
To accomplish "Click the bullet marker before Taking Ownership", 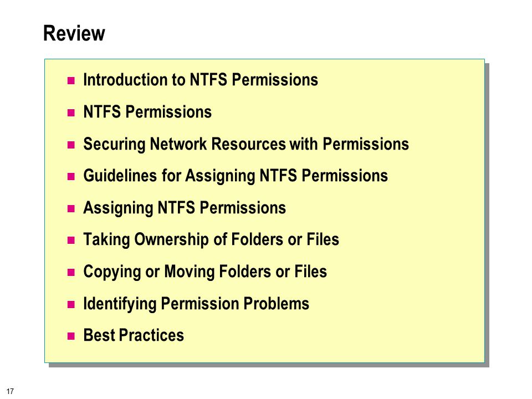I will (71, 241).
